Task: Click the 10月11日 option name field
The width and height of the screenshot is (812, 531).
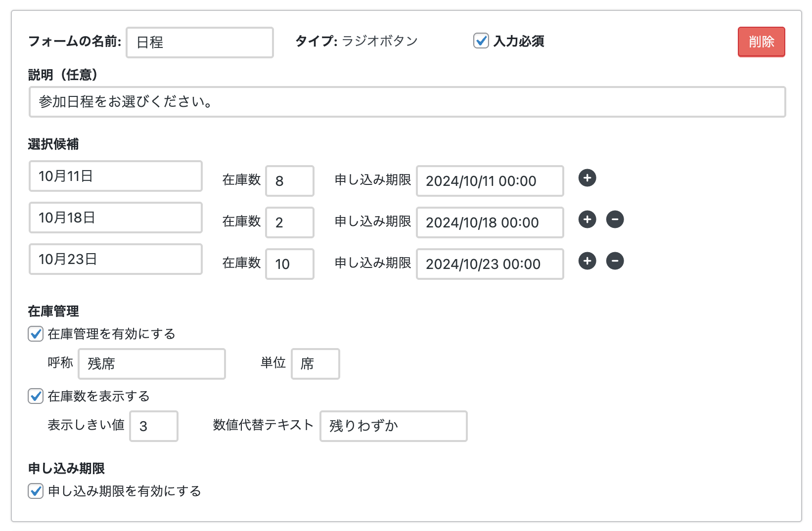Action: [x=116, y=176]
